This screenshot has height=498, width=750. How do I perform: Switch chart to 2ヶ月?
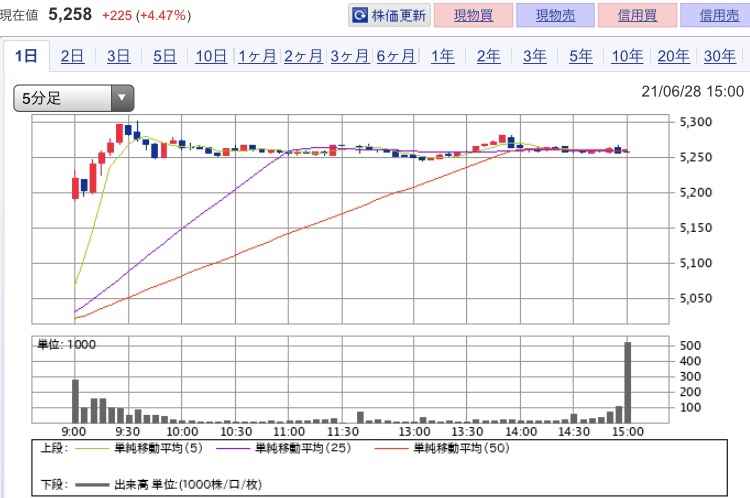point(303,56)
